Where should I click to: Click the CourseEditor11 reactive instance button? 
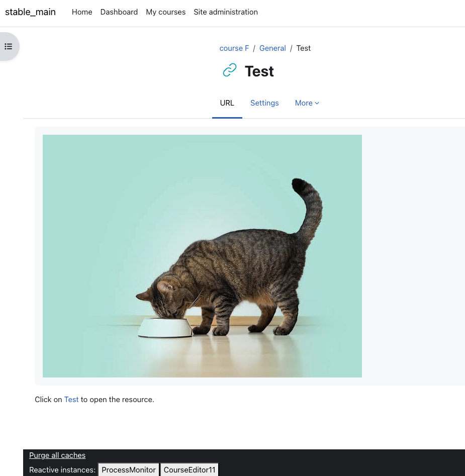coord(190,469)
